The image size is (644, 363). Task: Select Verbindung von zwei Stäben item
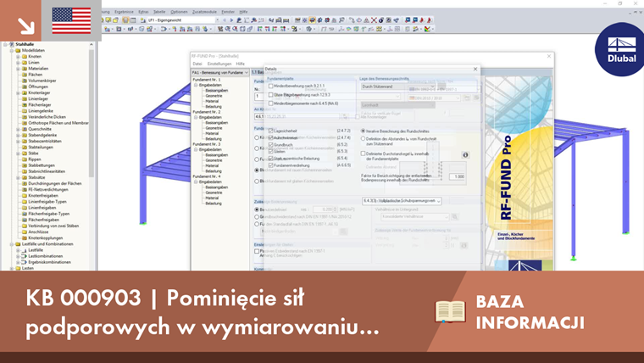tap(53, 226)
